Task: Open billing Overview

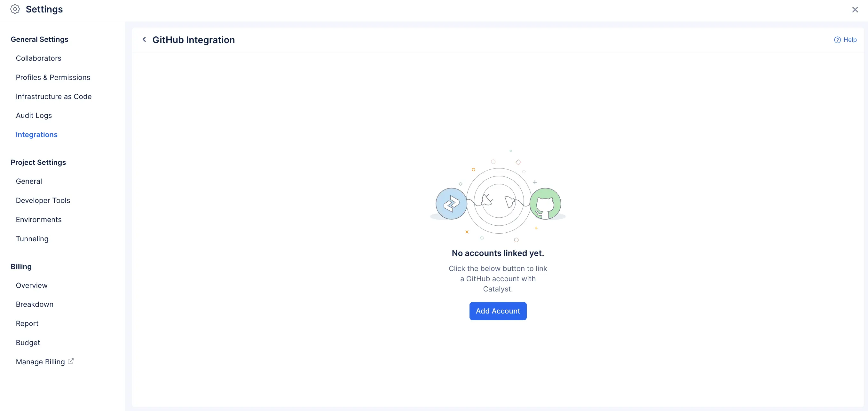Action: click(32, 285)
